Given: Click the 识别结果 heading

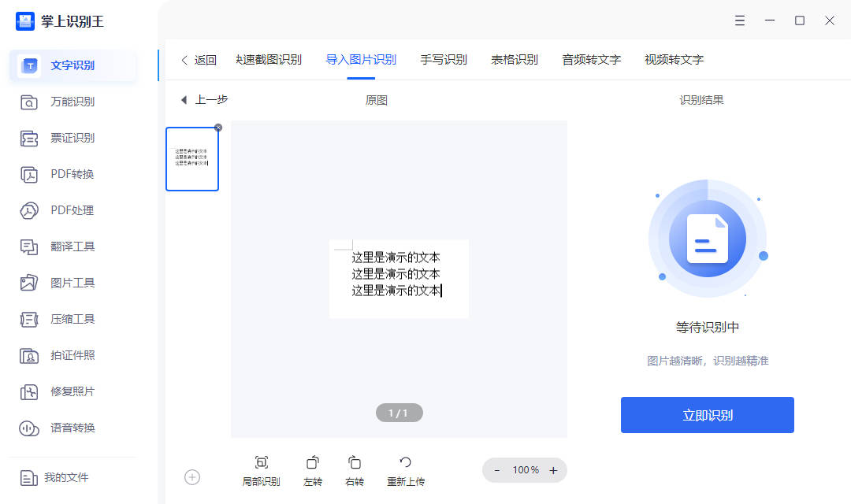Looking at the screenshot, I should pos(702,100).
